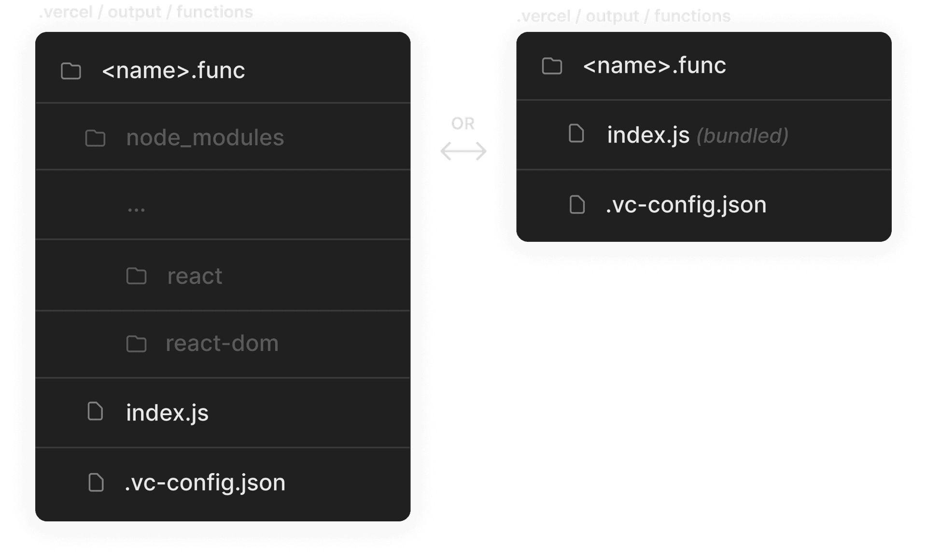Open .vc-config.json name below bundled index.js
This screenshot has width=927, height=560.
coord(686,205)
